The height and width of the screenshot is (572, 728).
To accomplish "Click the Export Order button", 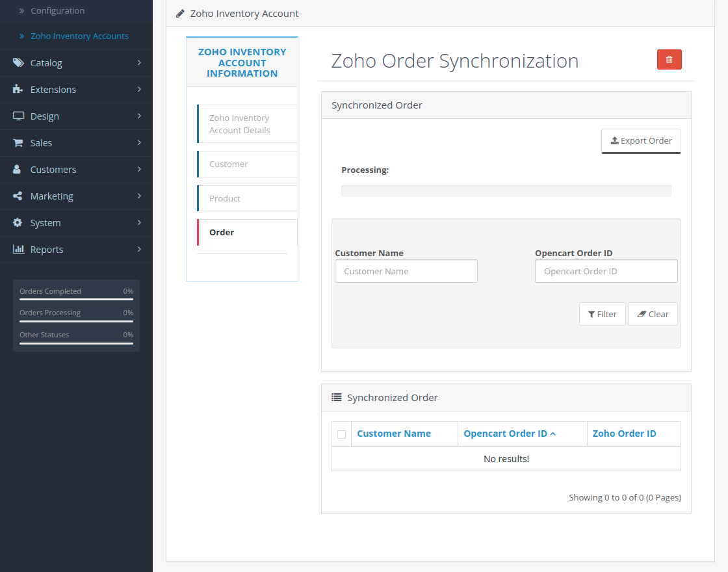I will coord(641,140).
